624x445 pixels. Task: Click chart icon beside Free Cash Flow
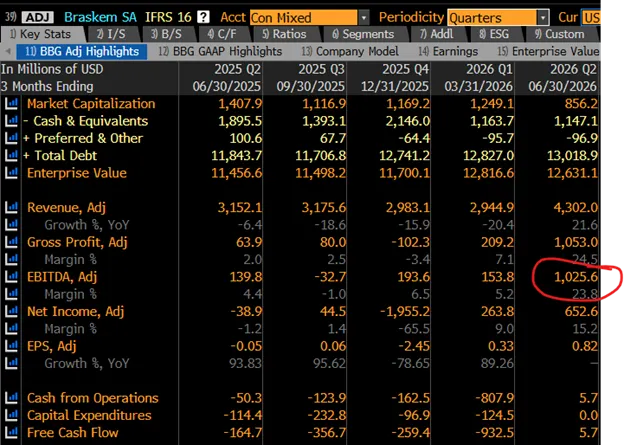point(11,433)
